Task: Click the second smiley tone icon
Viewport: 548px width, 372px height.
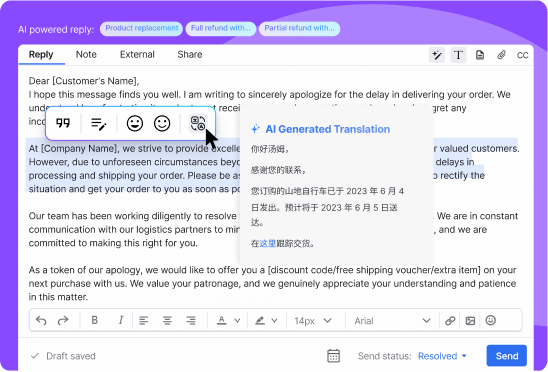Action: coord(162,123)
